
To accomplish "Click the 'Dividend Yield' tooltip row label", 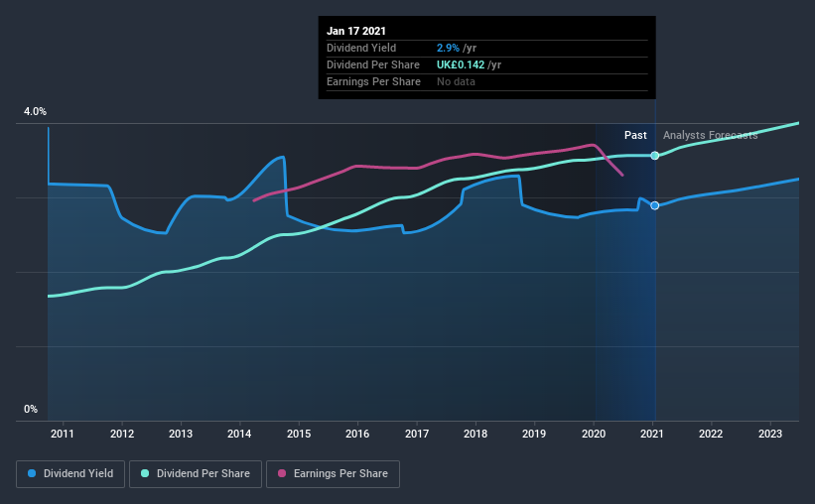I will 361,48.
